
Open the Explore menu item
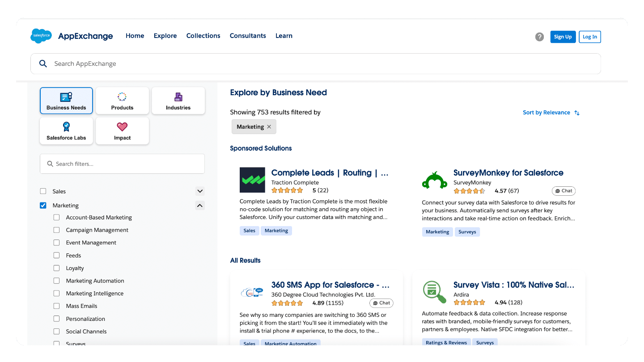coord(165,36)
